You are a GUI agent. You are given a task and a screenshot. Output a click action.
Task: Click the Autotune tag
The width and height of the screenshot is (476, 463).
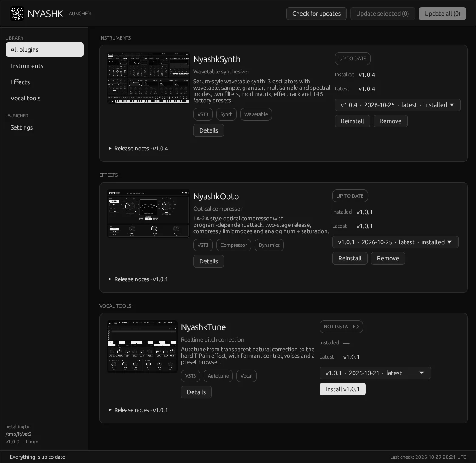218,376
